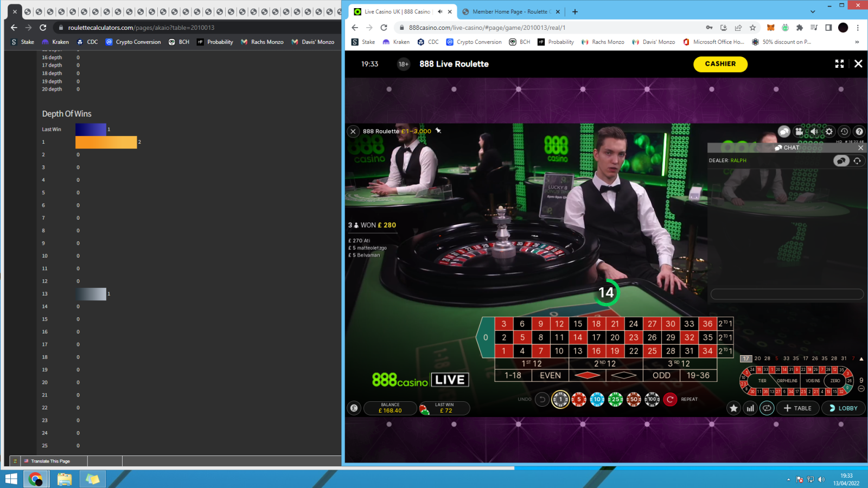Open favourites star icon in game bar
868x488 pixels.
(x=734, y=408)
